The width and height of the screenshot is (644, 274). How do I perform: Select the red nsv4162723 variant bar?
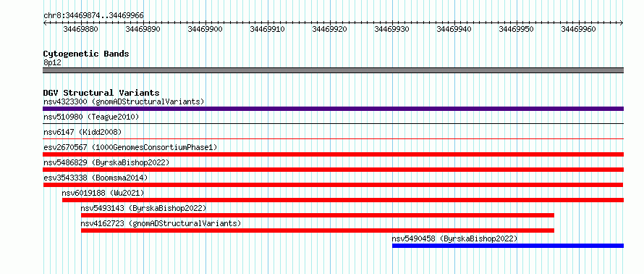point(318,231)
